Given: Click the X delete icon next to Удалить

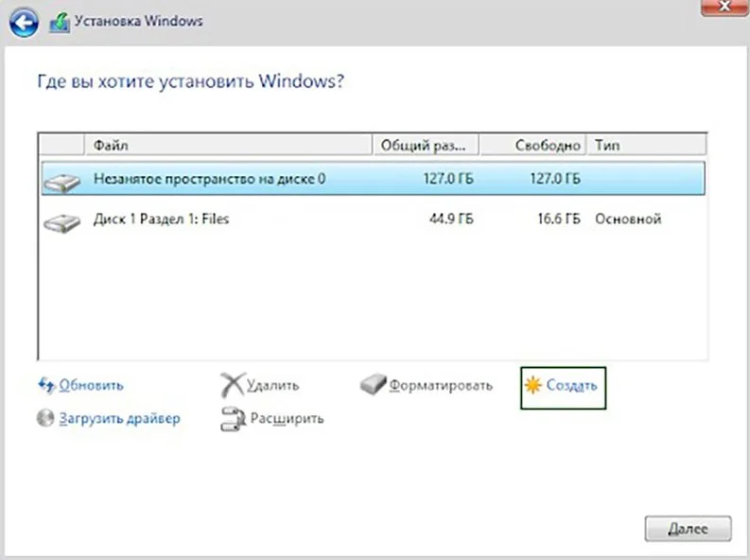Looking at the screenshot, I should pos(233,385).
